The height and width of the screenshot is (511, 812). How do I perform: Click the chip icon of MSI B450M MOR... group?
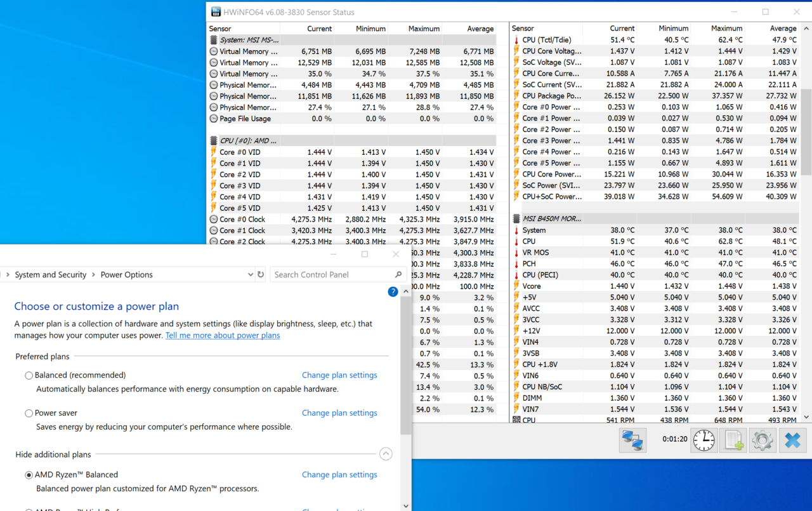[516, 219]
